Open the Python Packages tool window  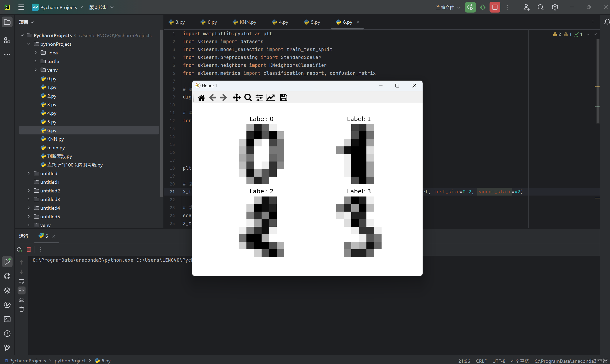point(7,290)
